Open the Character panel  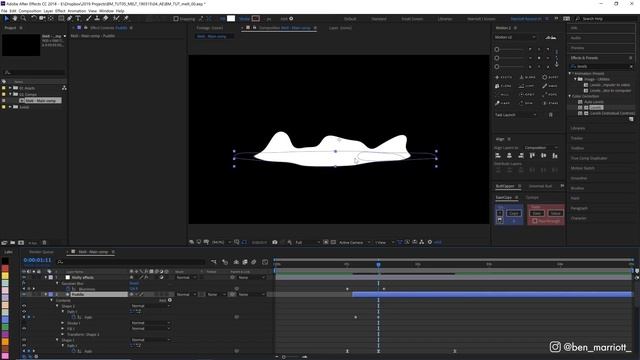[x=579, y=218]
